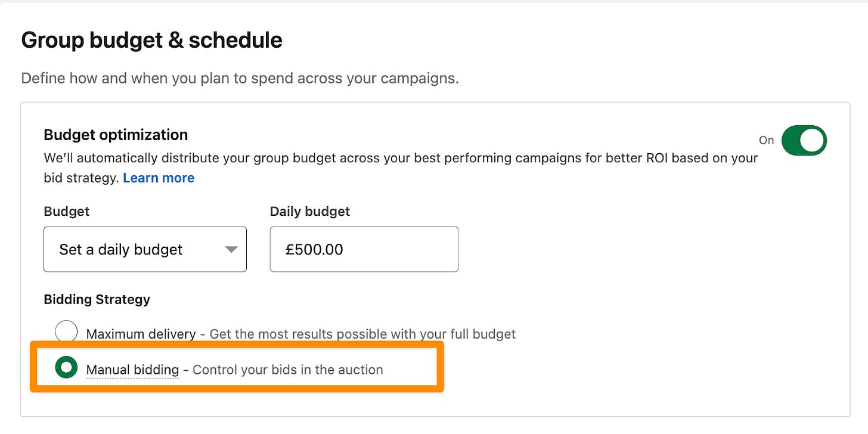Select the Manual bidding radio button
Screen dimensions: 868x434
tap(66, 368)
